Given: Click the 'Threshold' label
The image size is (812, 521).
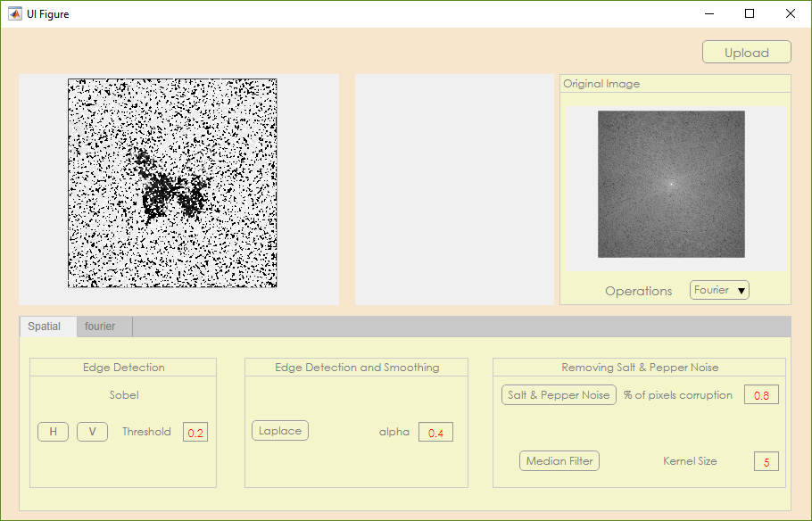Looking at the screenshot, I should (x=146, y=432).
